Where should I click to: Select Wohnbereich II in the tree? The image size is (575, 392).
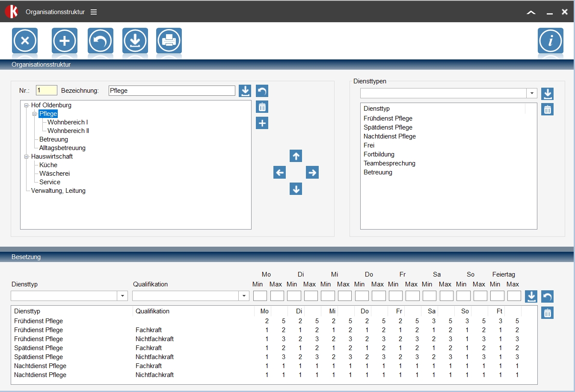68,131
